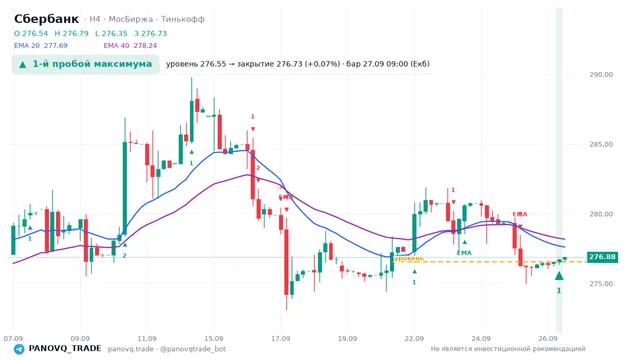This screenshot has height=360, width=640.
Task: Click the orange 'уровень' level label
Action: (x=409, y=258)
